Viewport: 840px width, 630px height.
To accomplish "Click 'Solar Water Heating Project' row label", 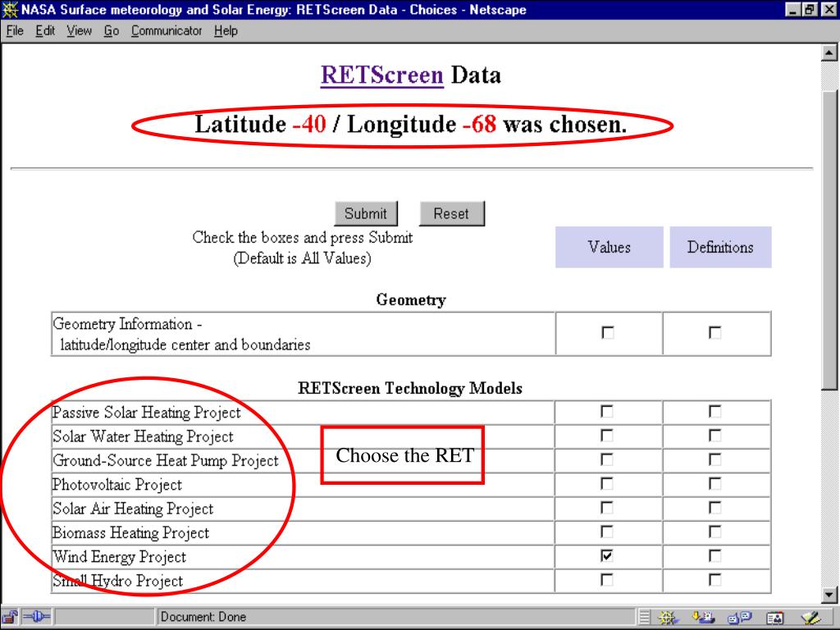I will click(143, 436).
